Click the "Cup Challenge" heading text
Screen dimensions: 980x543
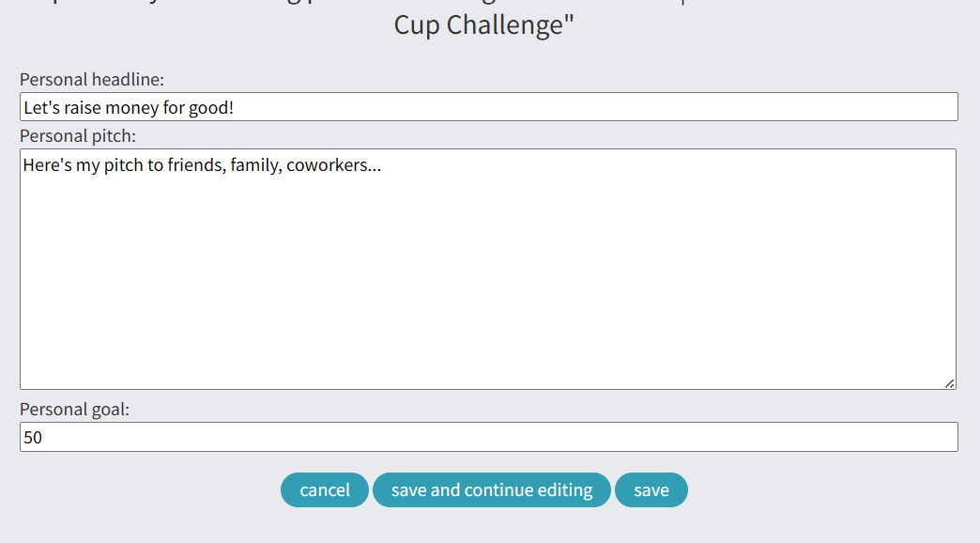tap(482, 25)
